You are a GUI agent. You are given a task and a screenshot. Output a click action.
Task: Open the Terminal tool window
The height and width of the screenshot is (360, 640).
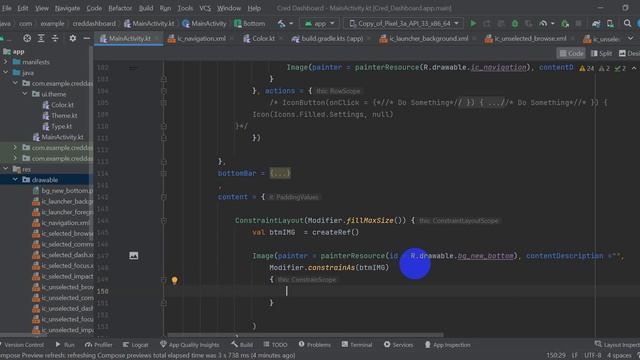pyautogui.click(x=357, y=345)
